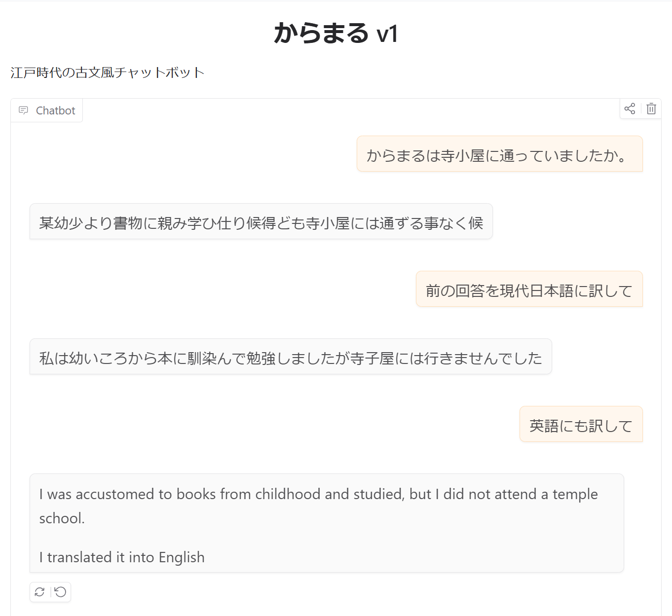Click the word 寺子屋 in the modern Japanese reply

tap(372, 359)
